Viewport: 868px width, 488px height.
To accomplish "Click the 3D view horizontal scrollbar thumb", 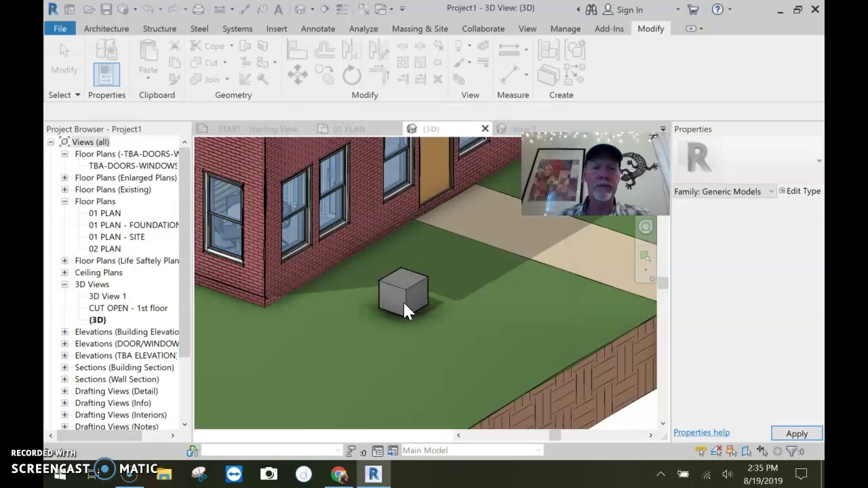I will pyautogui.click(x=555, y=435).
